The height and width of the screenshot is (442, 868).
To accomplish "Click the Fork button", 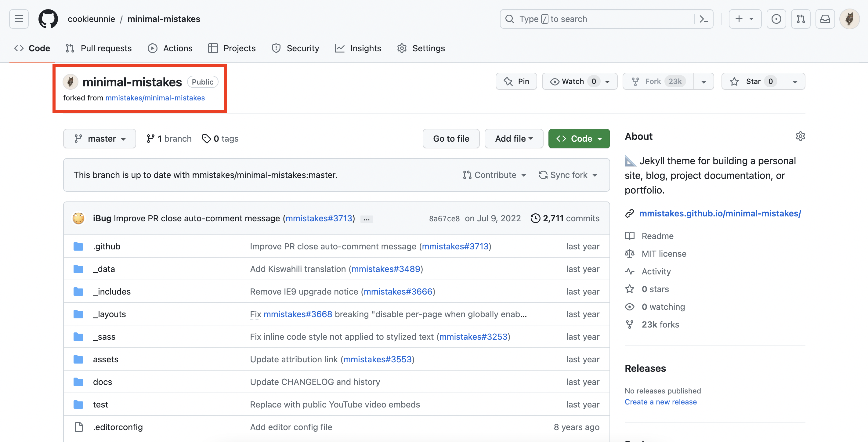I will 658,81.
